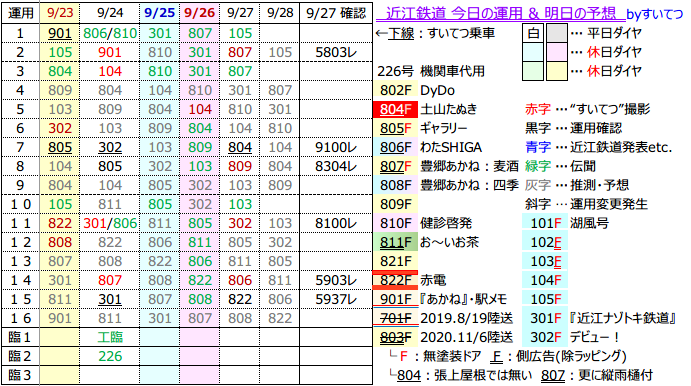Click the green 工臨 cell in row 臨1
This screenshot has width=691, height=386.
[x=110, y=337]
